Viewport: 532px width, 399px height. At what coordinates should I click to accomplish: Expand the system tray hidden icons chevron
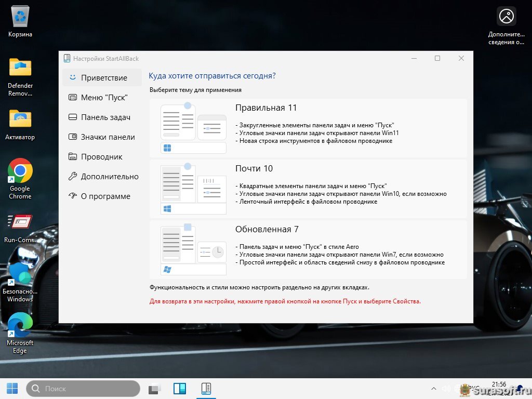[x=434, y=389]
